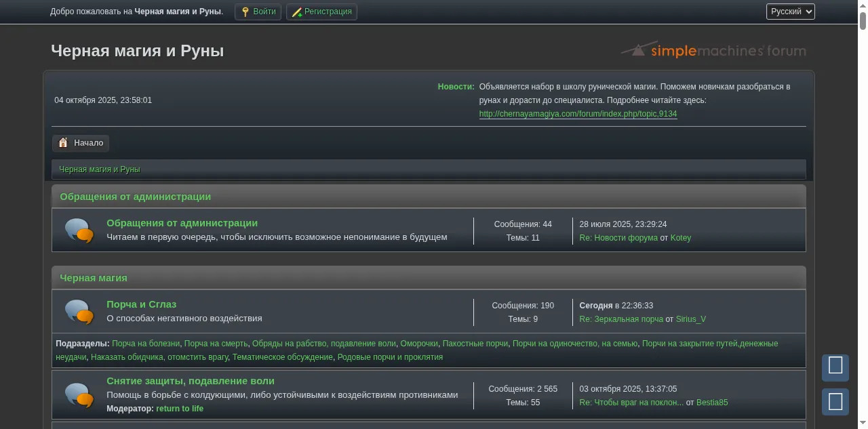Open last post Re: Чтобы враг на поклон...
The image size is (868, 429).
click(631, 403)
